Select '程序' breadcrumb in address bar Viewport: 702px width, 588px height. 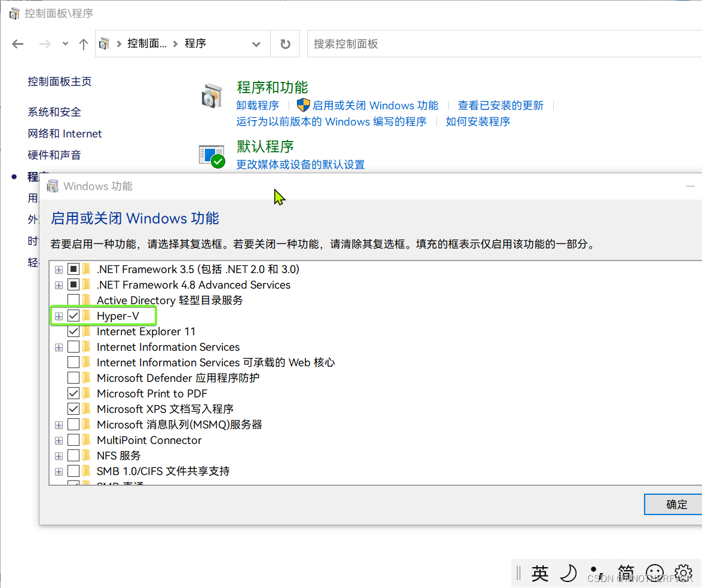tap(195, 44)
